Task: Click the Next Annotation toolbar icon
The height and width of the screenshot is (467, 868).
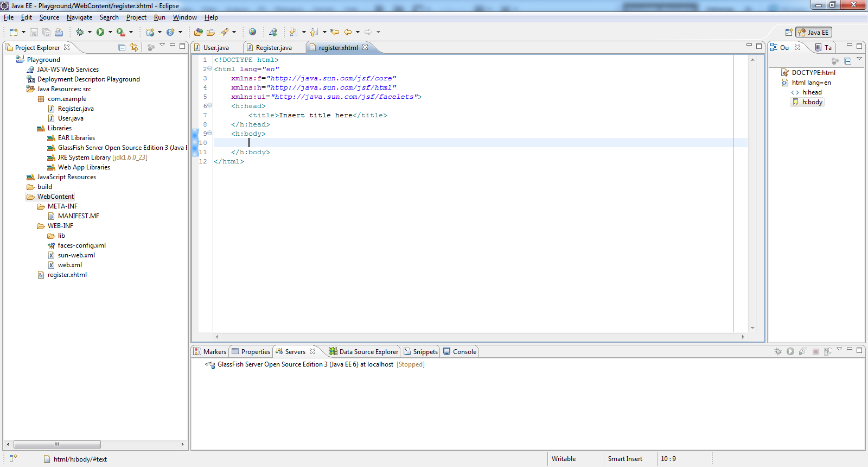Action: (x=293, y=32)
